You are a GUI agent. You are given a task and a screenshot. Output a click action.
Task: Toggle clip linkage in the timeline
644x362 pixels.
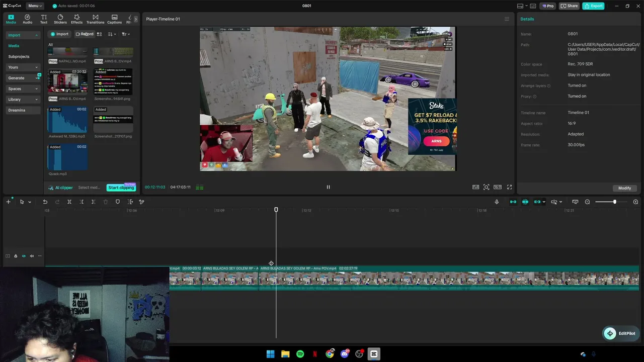[537, 202]
